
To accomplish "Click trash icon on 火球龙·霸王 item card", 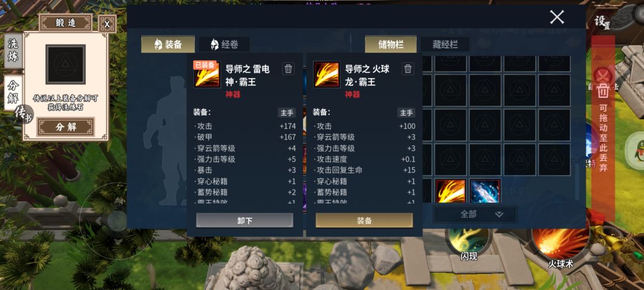I will click(x=407, y=69).
